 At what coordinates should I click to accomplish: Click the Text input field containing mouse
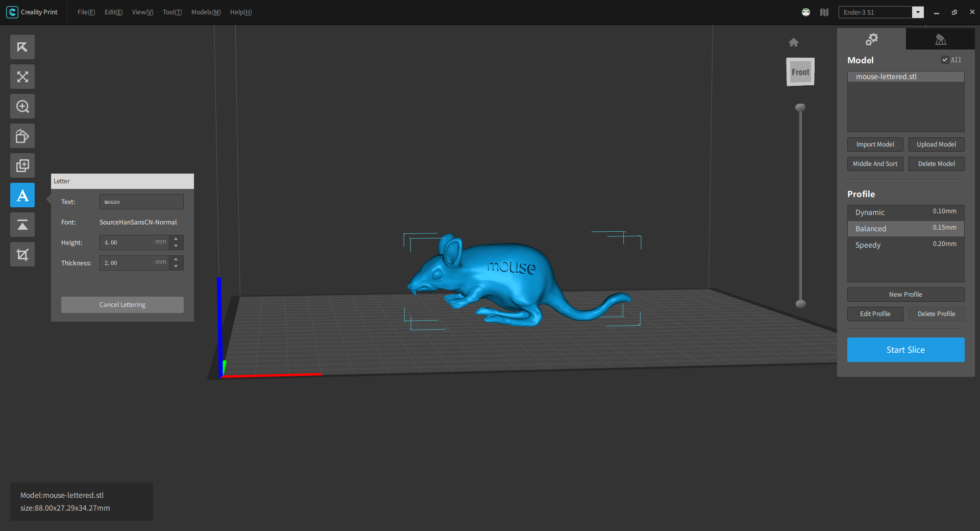coord(141,202)
